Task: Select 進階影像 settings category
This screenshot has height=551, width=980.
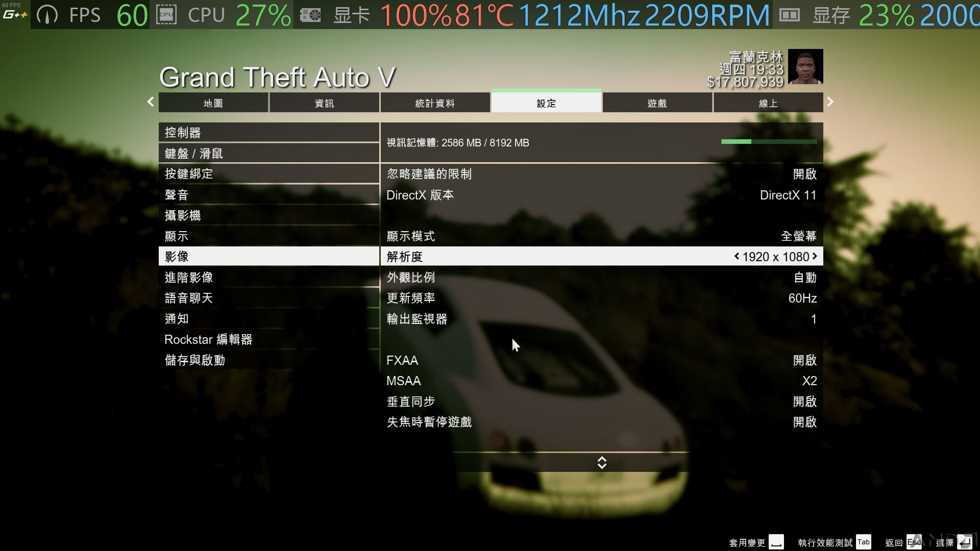Action: [269, 277]
